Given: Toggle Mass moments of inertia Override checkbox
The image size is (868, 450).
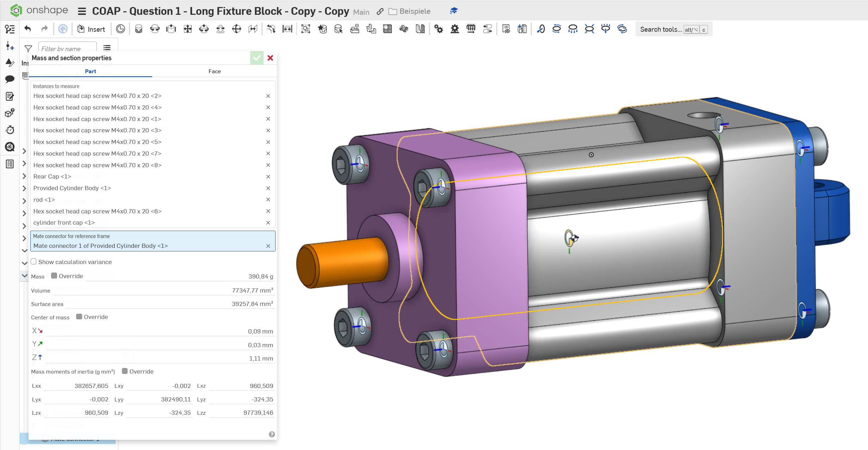Looking at the screenshot, I should [125, 371].
